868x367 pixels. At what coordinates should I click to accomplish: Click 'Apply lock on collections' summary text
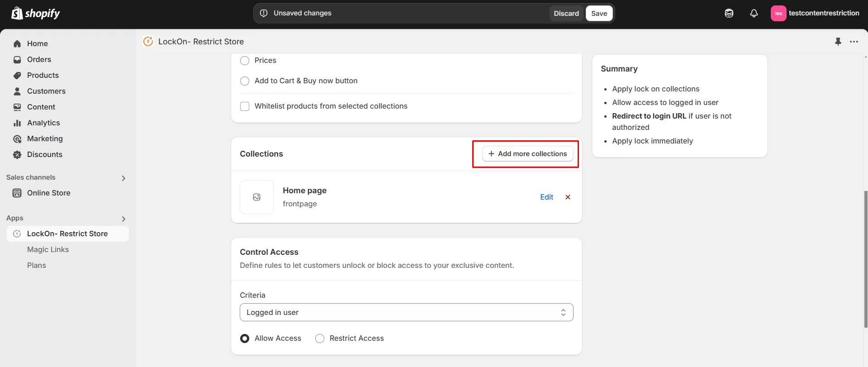tap(655, 89)
